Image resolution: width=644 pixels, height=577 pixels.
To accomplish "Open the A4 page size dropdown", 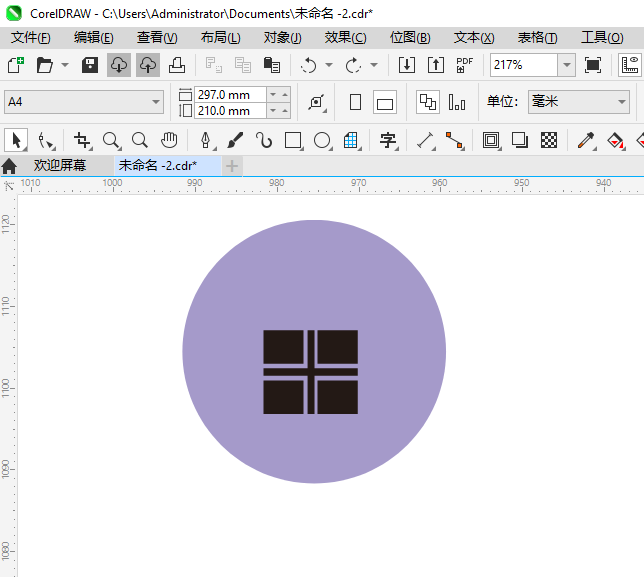I will [x=84, y=102].
